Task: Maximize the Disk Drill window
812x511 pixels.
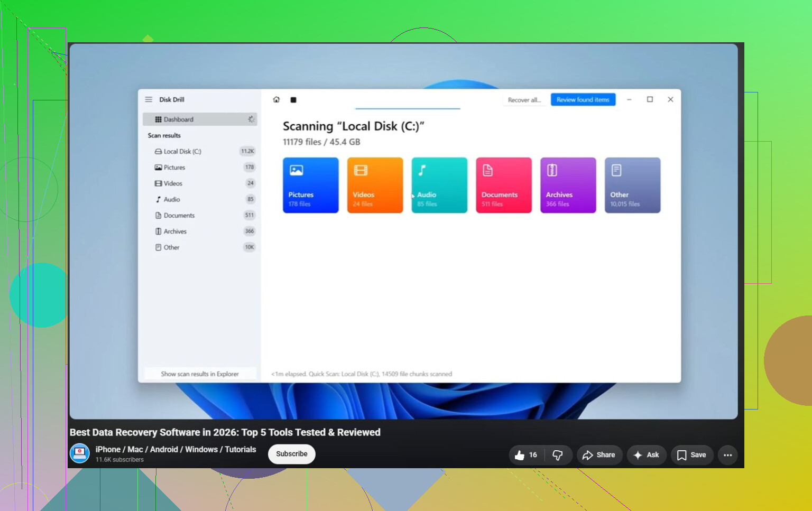Action: [x=650, y=99]
